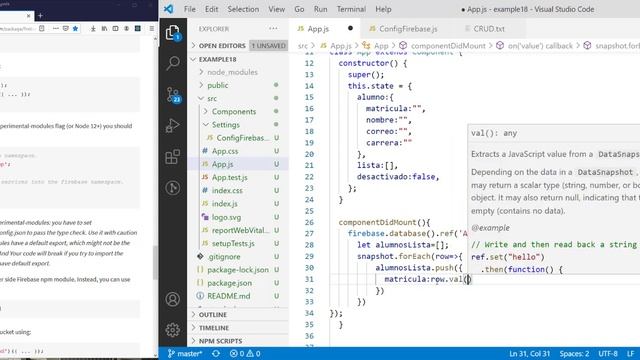Click browser reader view icon

pyautogui.click(x=42, y=29)
